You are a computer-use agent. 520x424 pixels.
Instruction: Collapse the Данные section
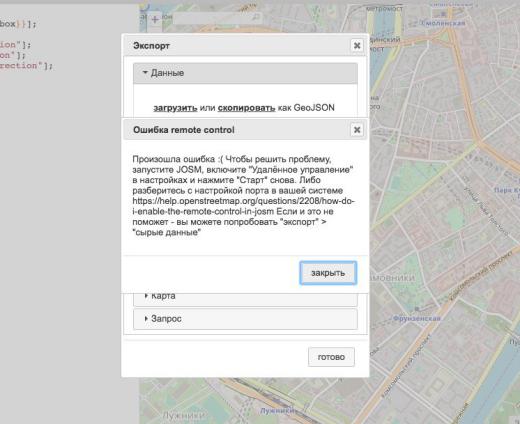point(245,73)
